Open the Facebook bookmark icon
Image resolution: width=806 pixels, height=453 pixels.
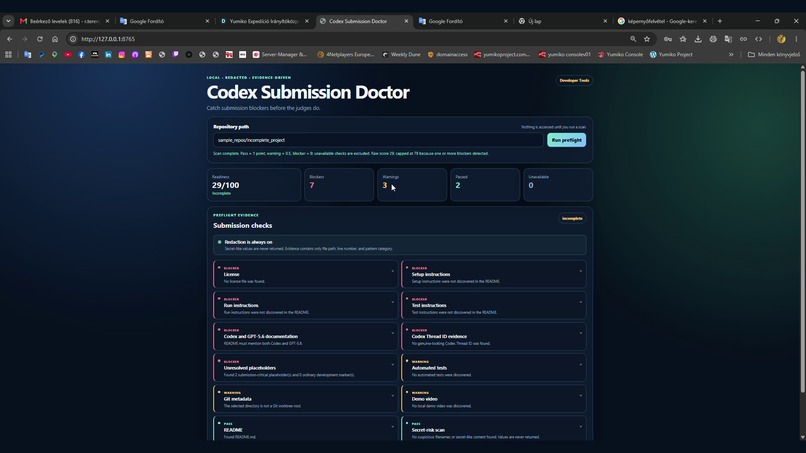[x=81, y=55]
